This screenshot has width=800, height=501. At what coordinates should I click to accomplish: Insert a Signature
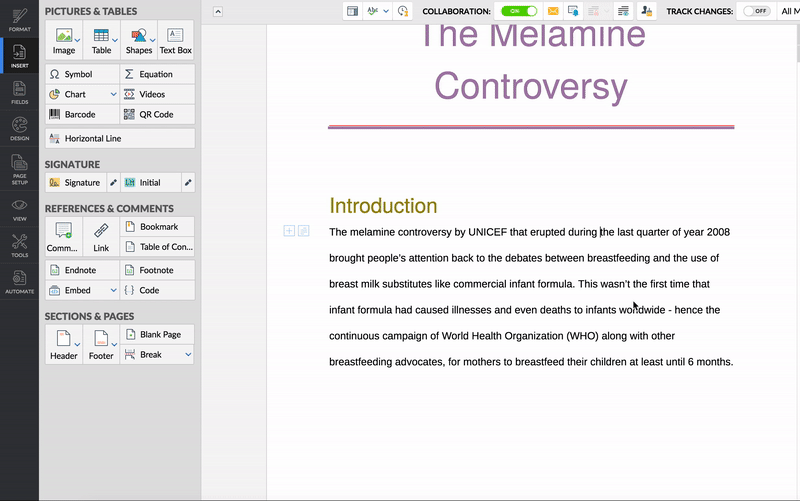pos(76,183)
